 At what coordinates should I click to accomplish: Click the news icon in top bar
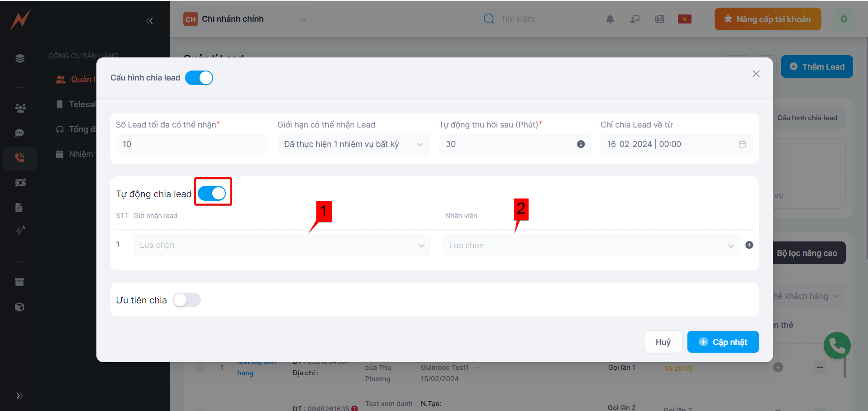pos(660,19)
